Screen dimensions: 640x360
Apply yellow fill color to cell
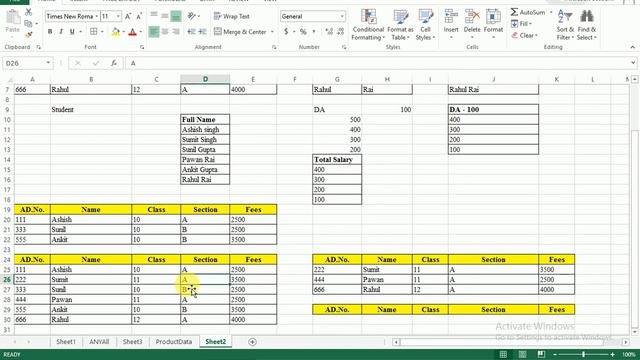(x=116, y=31)
